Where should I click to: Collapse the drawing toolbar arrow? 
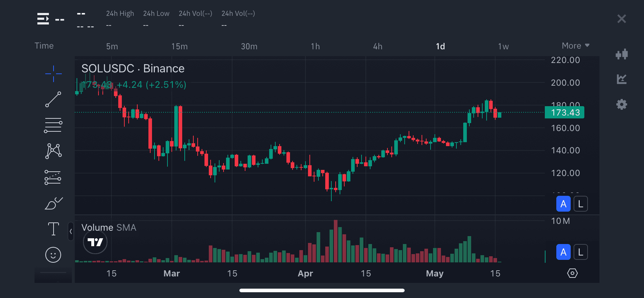point(71,231)
